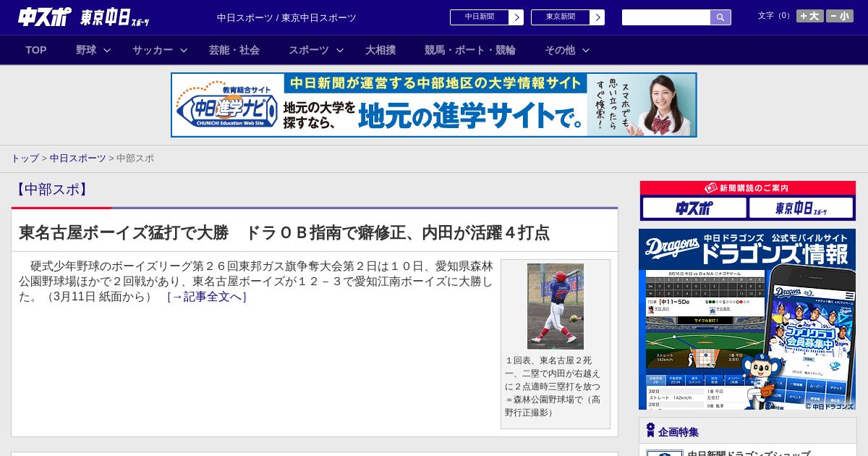Go to the TOP menu item
Screen dimensions: 868x456
click(36, 50)
